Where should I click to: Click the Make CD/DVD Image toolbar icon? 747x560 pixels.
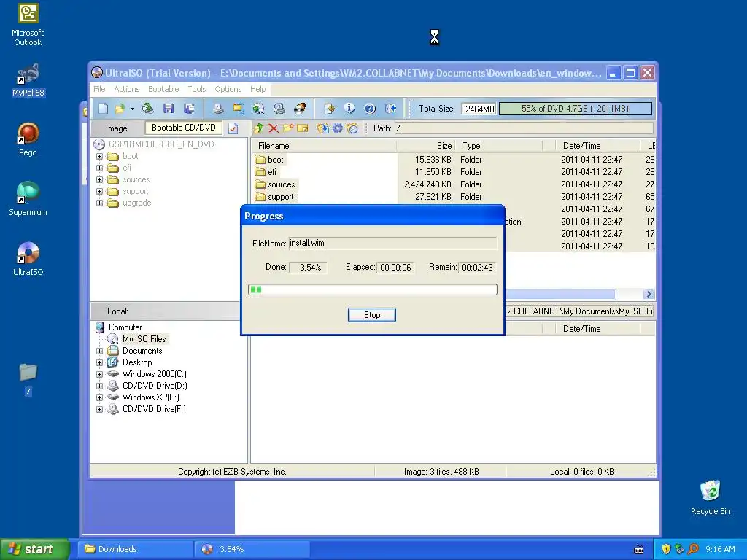[x=217, y=109]
